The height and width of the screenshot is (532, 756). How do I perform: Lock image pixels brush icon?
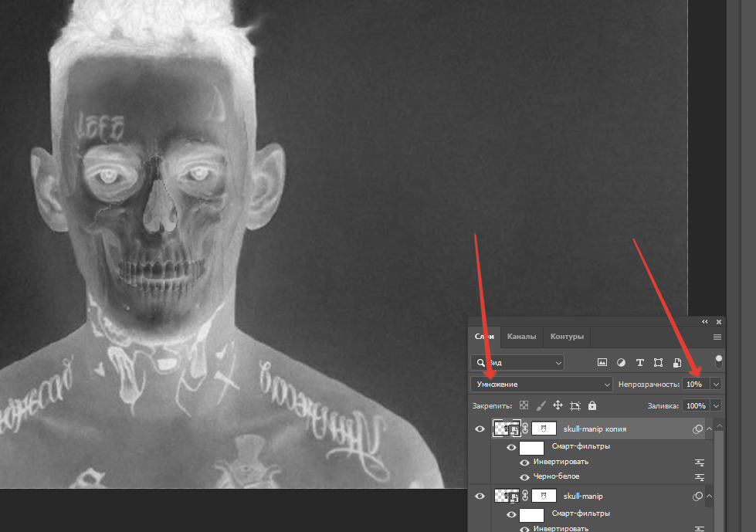tap(541, 405)
